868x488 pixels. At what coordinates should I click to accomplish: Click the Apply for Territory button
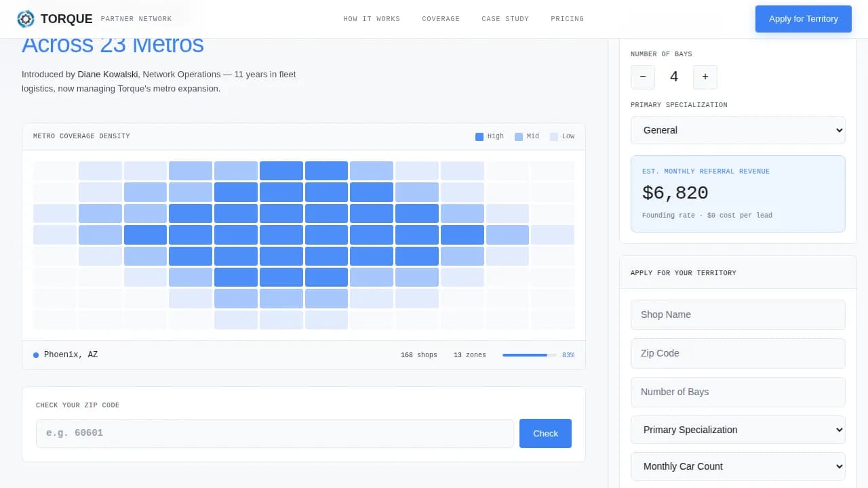[x=803, y=18]
